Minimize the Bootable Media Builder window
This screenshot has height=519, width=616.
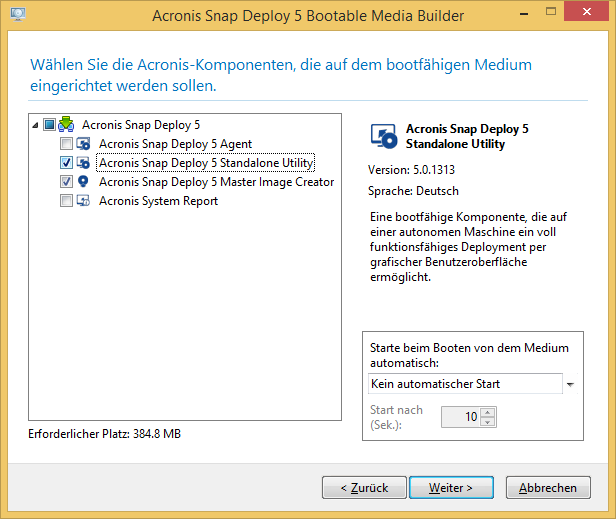[524, 12]
